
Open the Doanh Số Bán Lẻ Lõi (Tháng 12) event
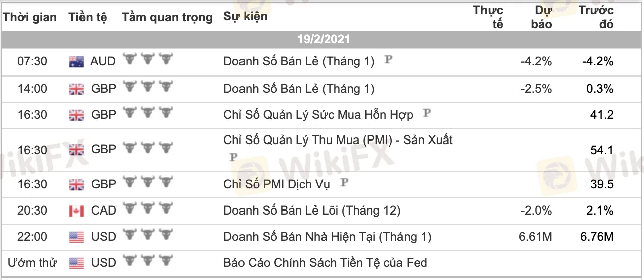pyautogui.click(x=312, y=211)
